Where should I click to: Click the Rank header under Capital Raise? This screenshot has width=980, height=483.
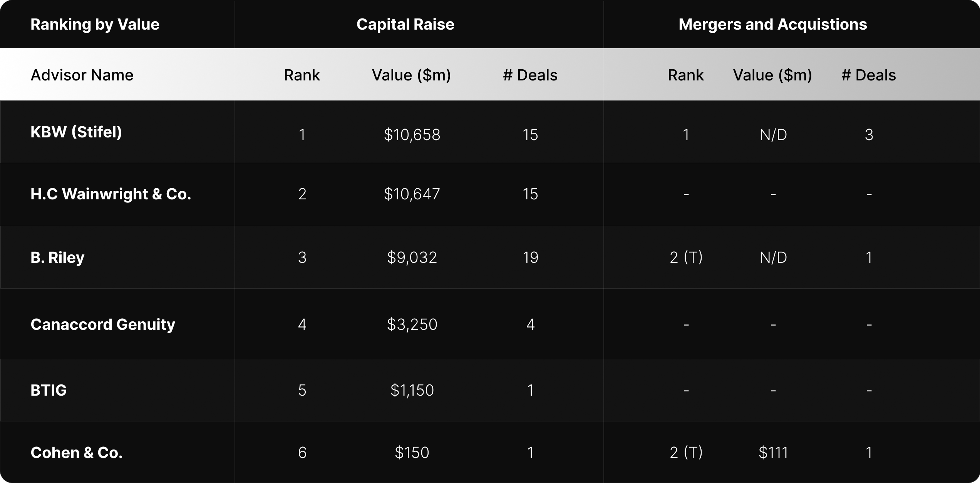pyautogui.click(x=302, y=75)
